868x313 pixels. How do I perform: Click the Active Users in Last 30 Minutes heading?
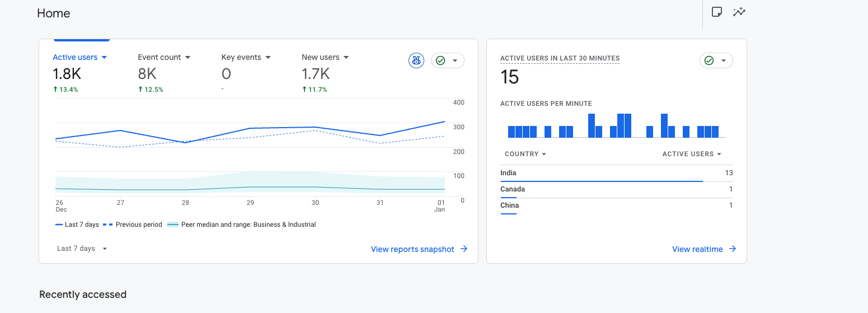[560, 58]
